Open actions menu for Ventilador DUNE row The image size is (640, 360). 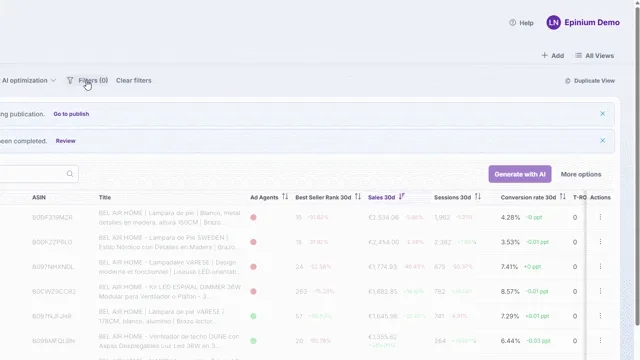[x=600, y=341]
